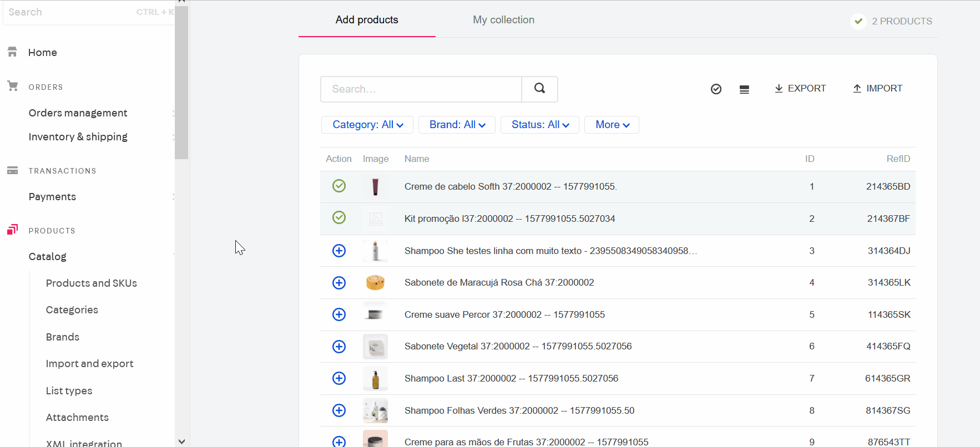Click the sidebar vertical scrollbar thumb
Viewport: 980px width, 447px height.
[x=181, y=83]
